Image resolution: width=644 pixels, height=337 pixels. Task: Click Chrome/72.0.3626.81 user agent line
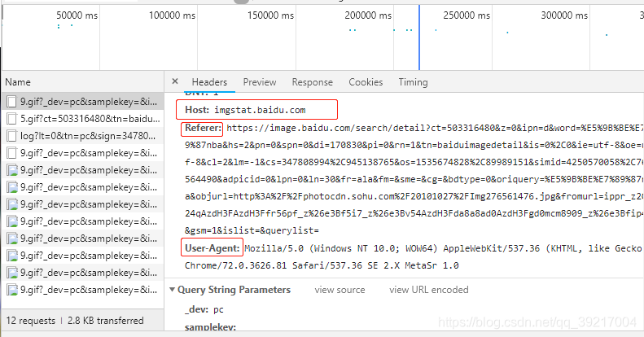point(322,265)
